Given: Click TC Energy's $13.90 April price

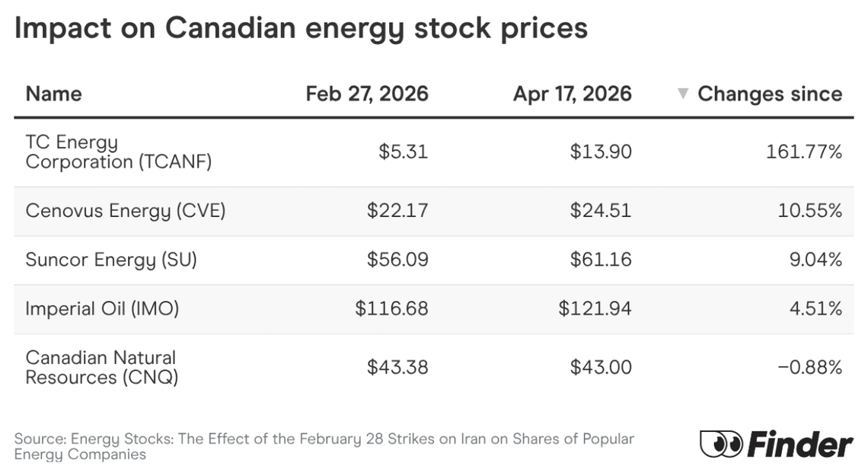Looking at the screenshot, I should 601,152.
